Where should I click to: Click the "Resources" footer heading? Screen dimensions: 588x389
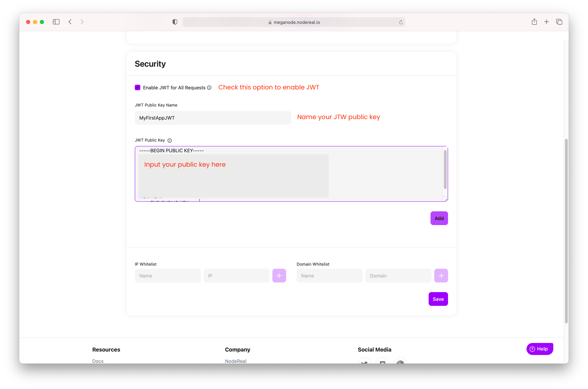coord(106,349)
